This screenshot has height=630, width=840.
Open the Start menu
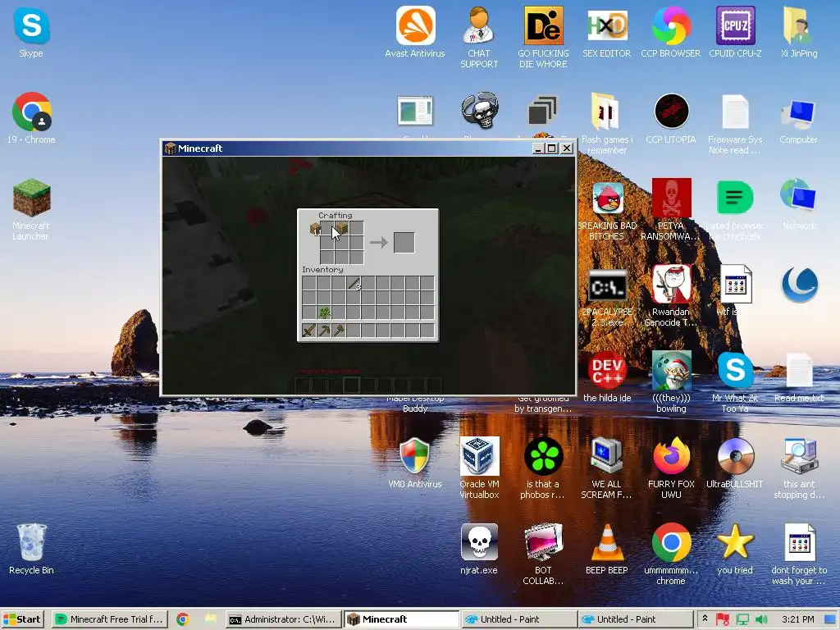(22, 619)
